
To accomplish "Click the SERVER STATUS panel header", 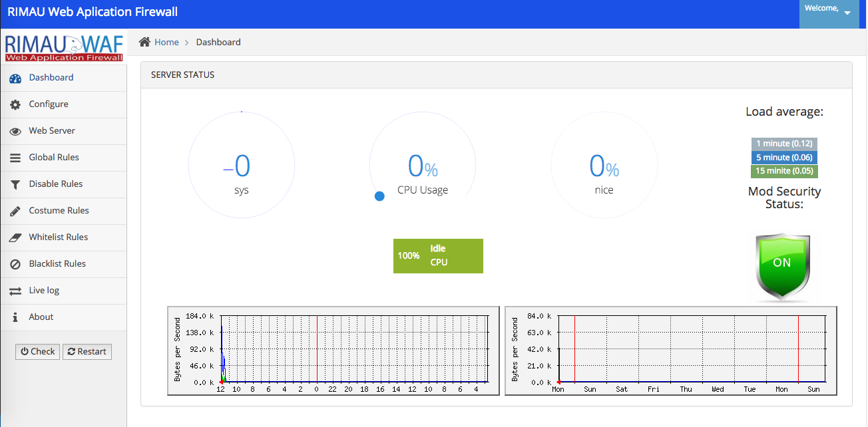I will (x=497, y=75).
